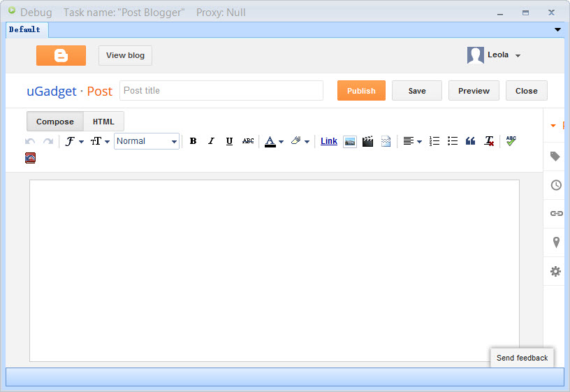Insert a video using the clapperboard icon

(x=367, y=141)
